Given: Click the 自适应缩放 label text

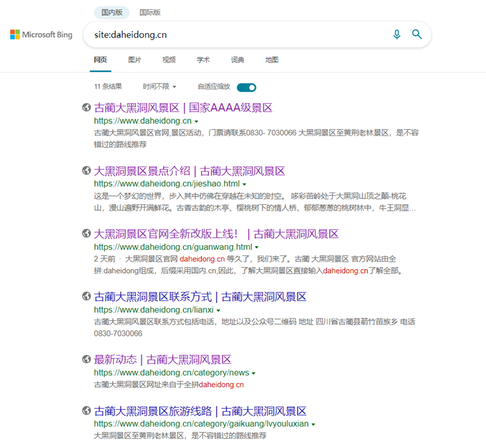Looking at the screenshot, I should (214, 86).
